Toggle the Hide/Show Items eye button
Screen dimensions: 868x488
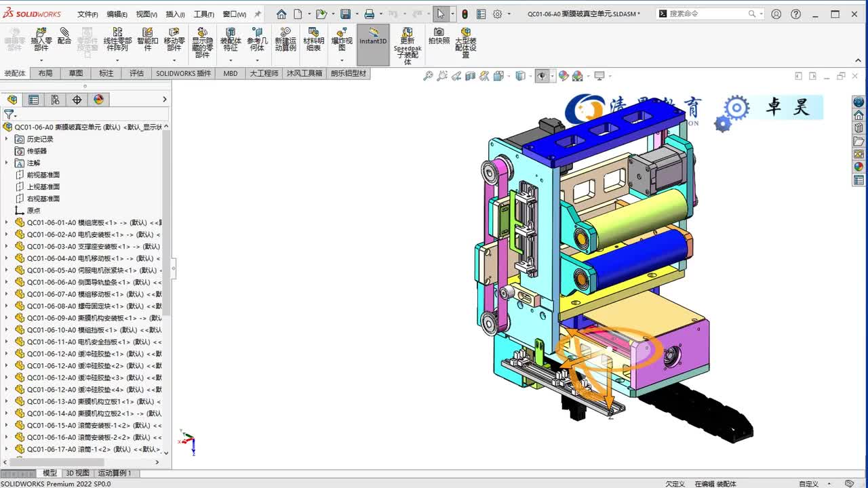click(x=541, y=77)
